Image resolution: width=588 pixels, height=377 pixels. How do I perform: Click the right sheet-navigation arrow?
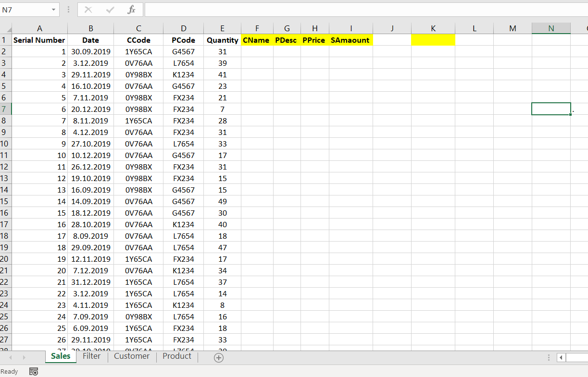pos(24,357)
